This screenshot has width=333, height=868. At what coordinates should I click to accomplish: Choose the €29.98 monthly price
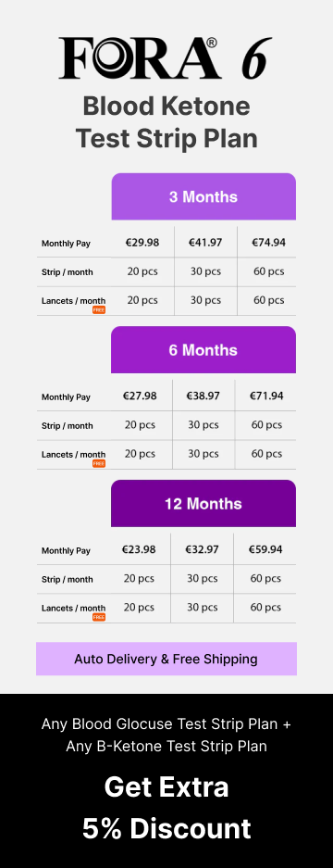tap(142, 243)
